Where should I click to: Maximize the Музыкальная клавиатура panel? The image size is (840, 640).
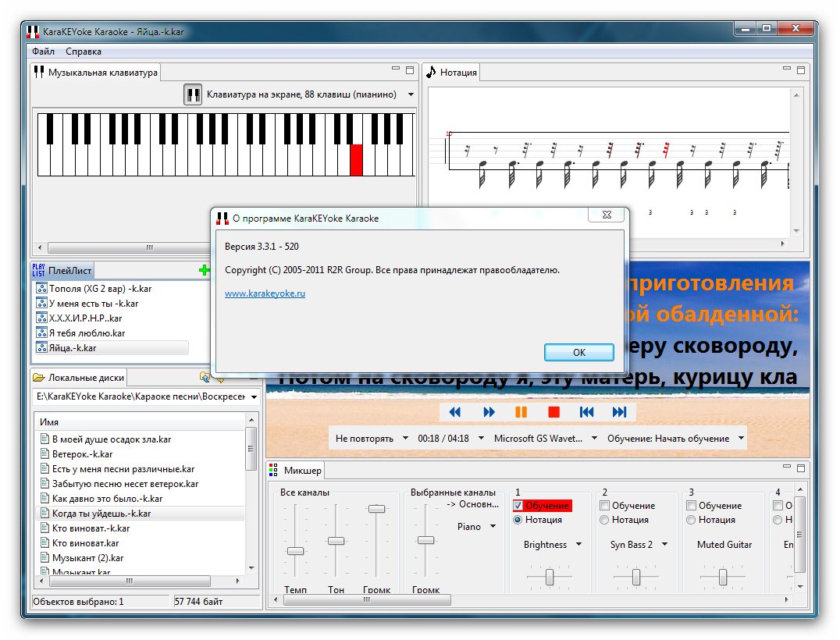click(x=410, y=70)
